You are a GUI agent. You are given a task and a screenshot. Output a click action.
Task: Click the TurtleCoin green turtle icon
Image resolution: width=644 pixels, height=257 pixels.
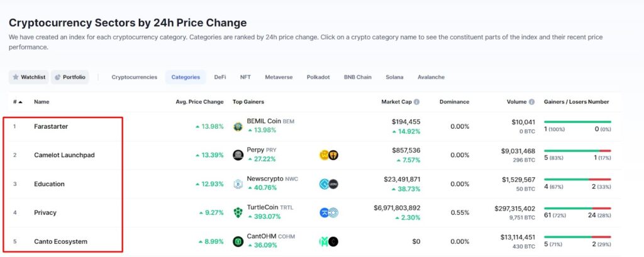coord(238,212)
